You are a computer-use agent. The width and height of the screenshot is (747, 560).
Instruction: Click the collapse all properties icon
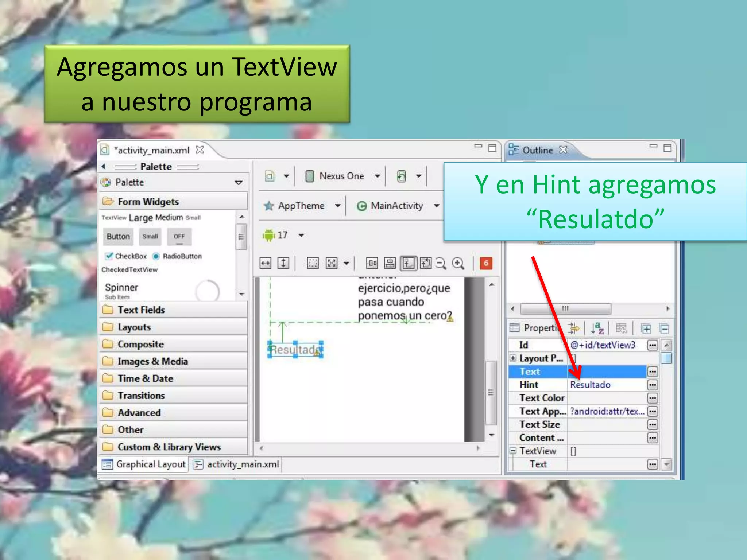coord(664,329)
